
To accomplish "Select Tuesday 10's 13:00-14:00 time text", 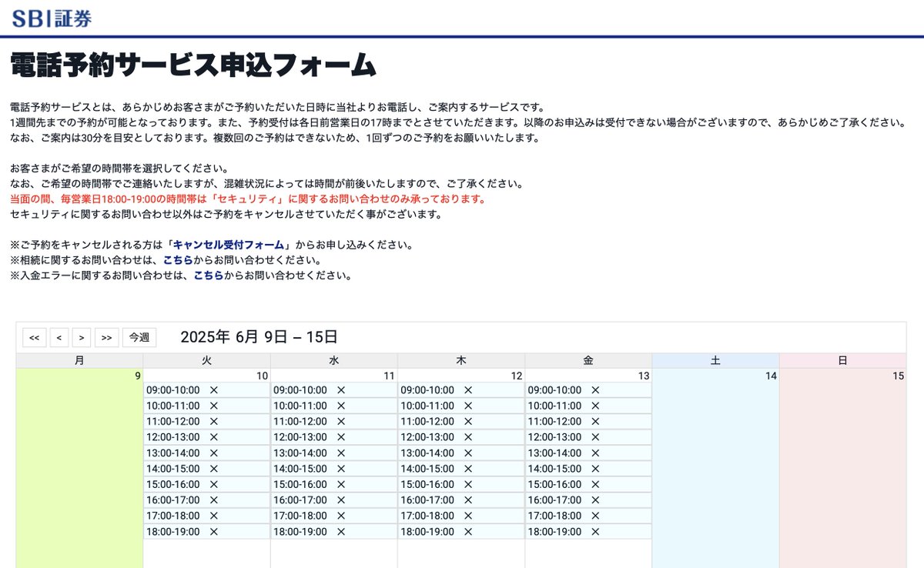I will click(173, 453).
